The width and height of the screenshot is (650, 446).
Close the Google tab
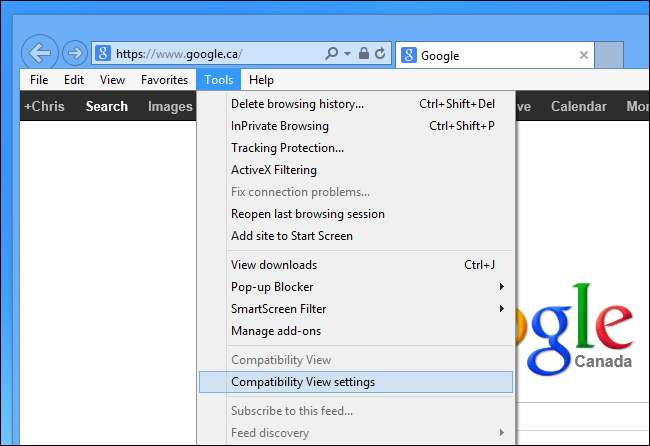[584, 55]
